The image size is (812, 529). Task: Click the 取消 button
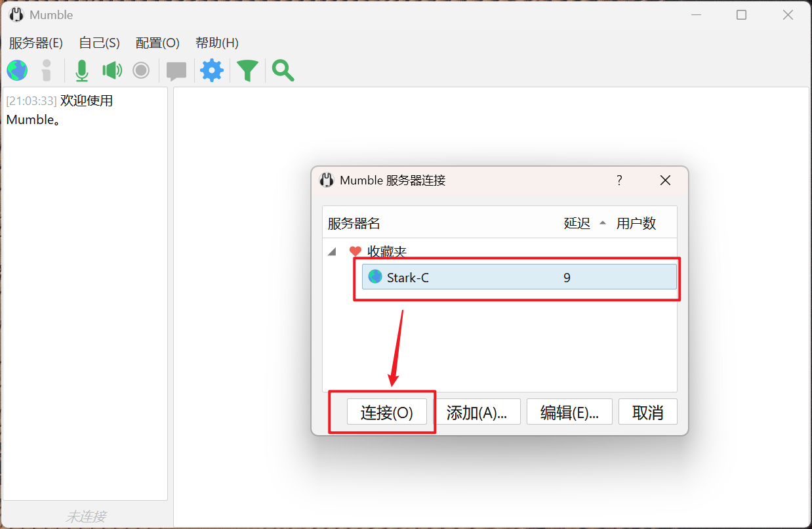648,412
